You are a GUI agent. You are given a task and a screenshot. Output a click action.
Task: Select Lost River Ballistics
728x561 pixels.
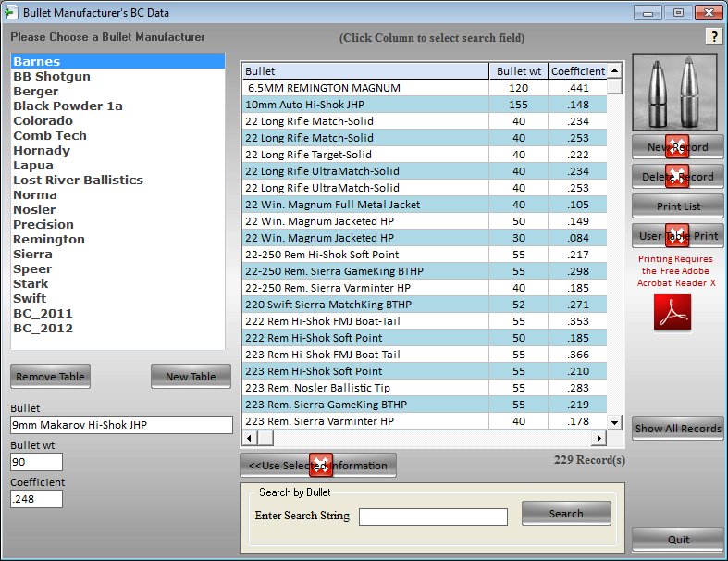[x=117, y=180]
